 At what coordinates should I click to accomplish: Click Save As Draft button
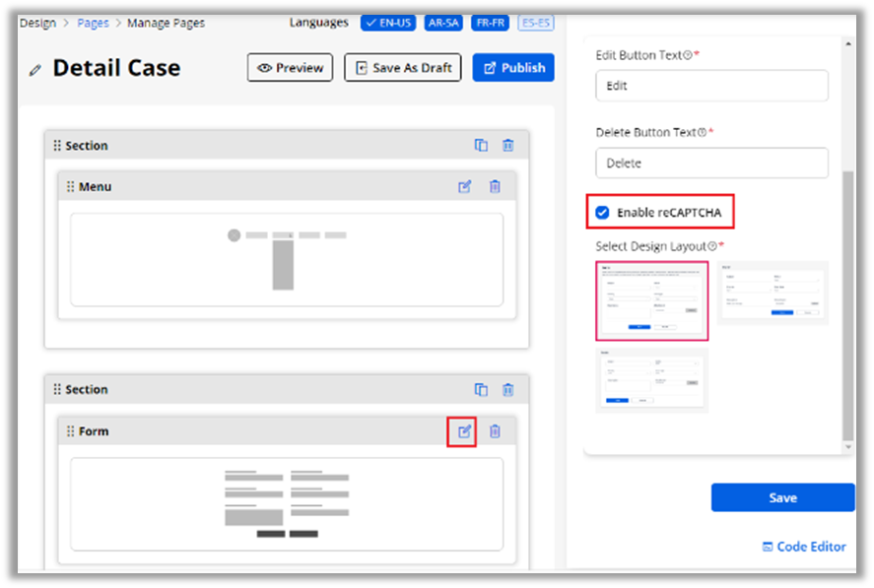click(x=402, y=68)
